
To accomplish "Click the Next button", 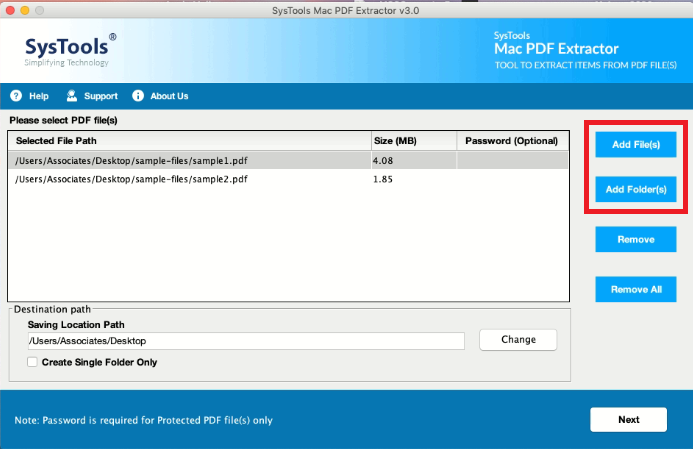I will click(x=628, y=419).
